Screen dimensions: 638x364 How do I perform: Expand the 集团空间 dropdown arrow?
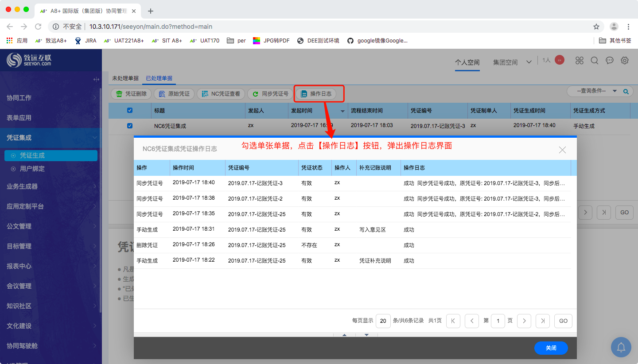pyautogui.click(x=529, y=62)
